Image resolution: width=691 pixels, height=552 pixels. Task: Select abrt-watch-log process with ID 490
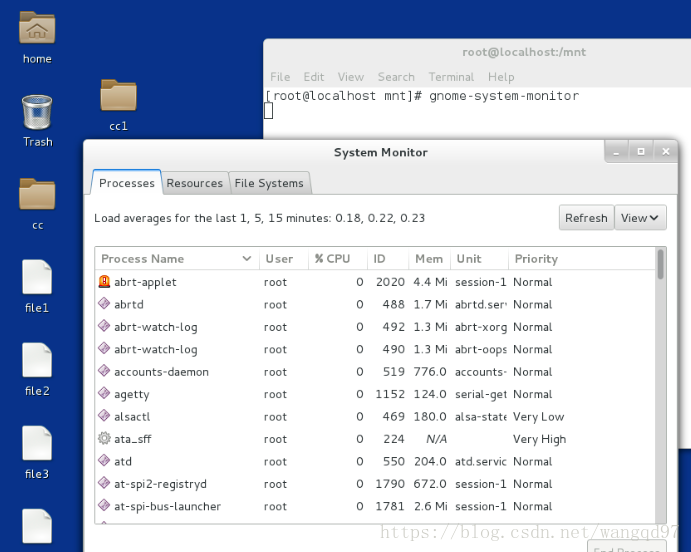pyautogui.click(x=375, y=349)
